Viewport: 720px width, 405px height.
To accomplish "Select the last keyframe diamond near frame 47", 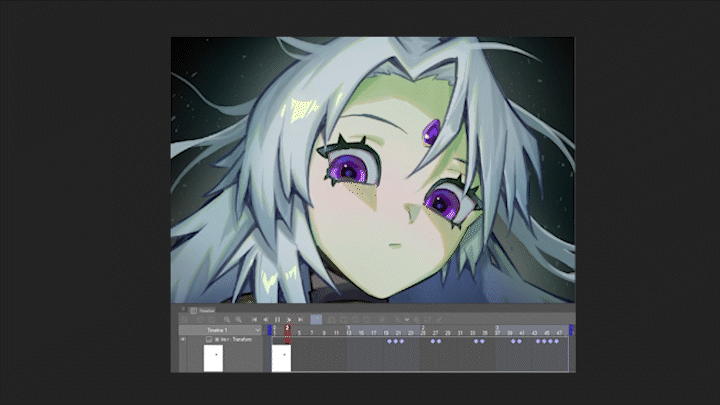I will tap(557, 341).
